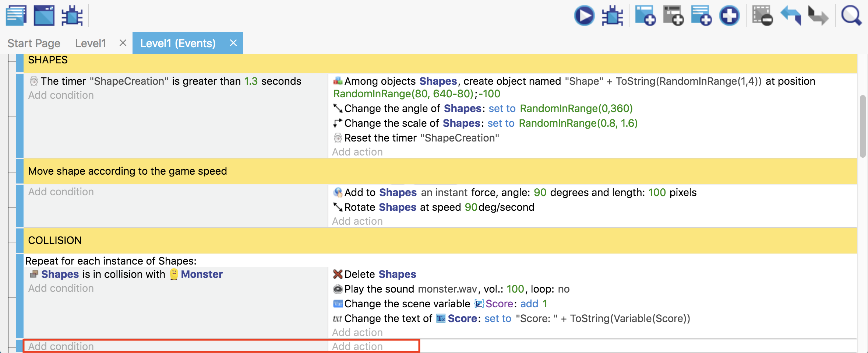This screenshot has width=868, height=353.
Task: Add action below Reset the timer "ShapeCreation"
Action: point(357,152)
